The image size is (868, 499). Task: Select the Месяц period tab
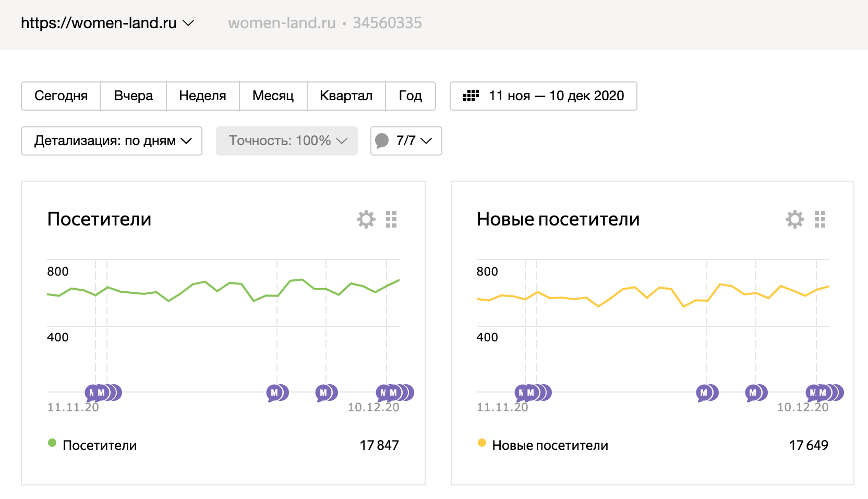pyautogui.click(x=273, y=96)
